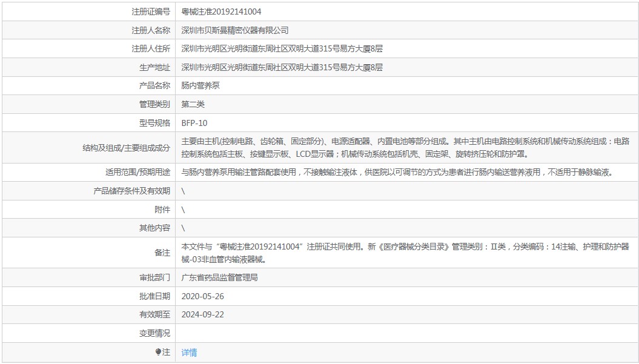Select approval date 2020-05-26

pos(202,296)
